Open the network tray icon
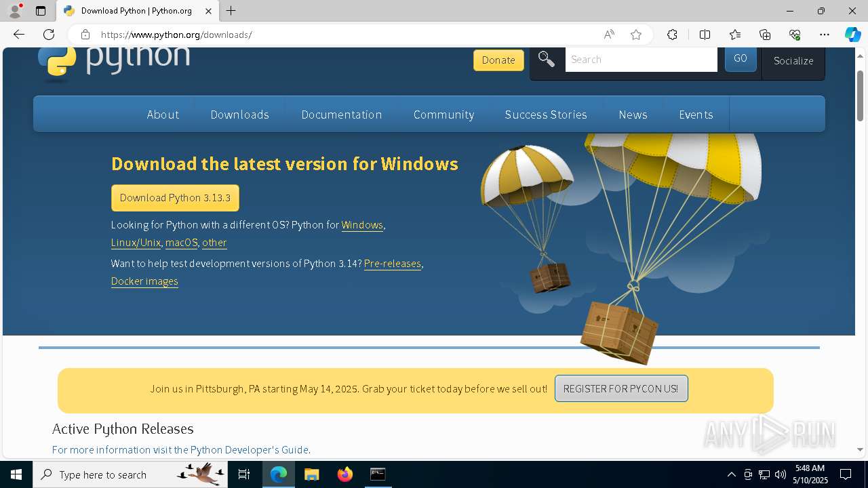Screen dimensions: 868x488 coord(764,474)
